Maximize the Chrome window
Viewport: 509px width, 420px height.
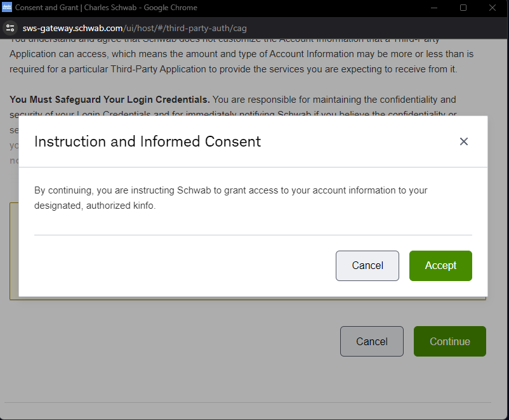pos(463,8)
